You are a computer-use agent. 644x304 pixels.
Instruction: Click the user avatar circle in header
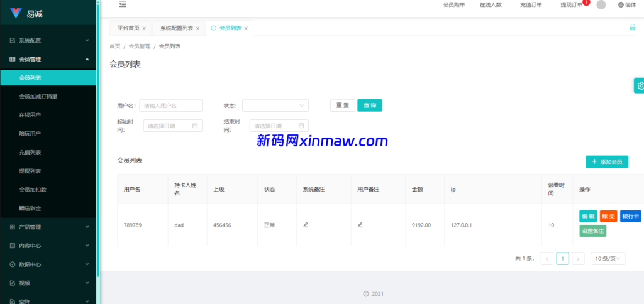[601, 5]
